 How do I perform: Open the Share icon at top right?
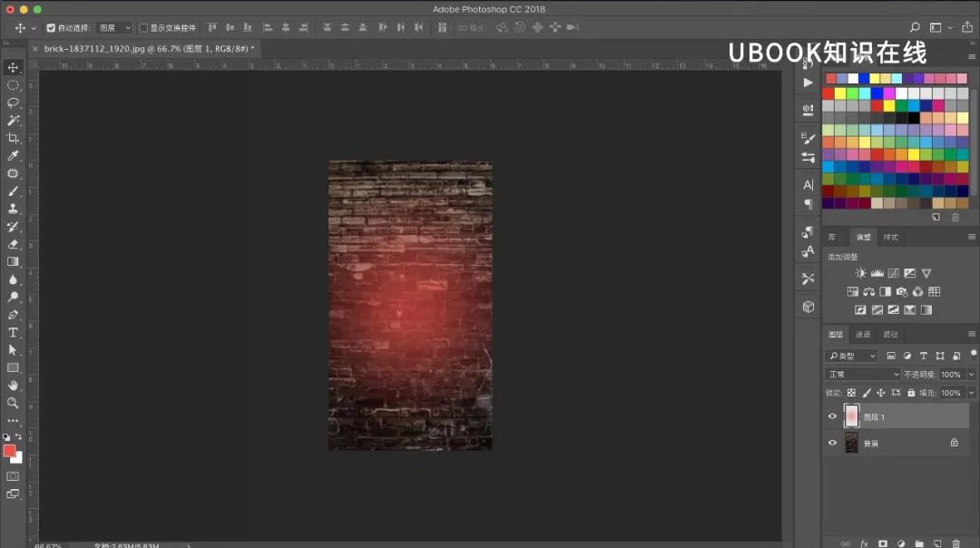click(967, 27)
